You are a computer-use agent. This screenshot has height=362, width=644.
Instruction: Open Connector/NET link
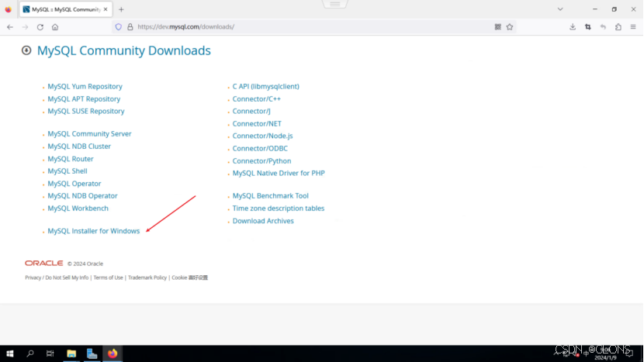[257, 123]
